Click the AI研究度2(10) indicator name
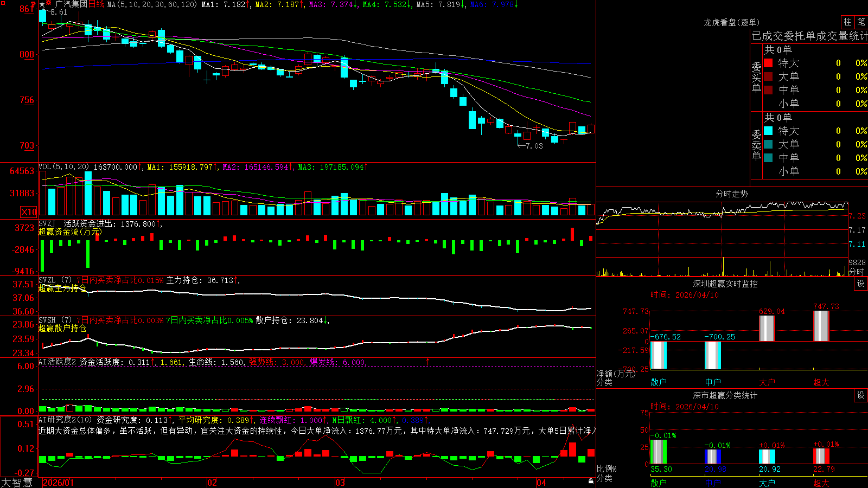 coord(65,420)
